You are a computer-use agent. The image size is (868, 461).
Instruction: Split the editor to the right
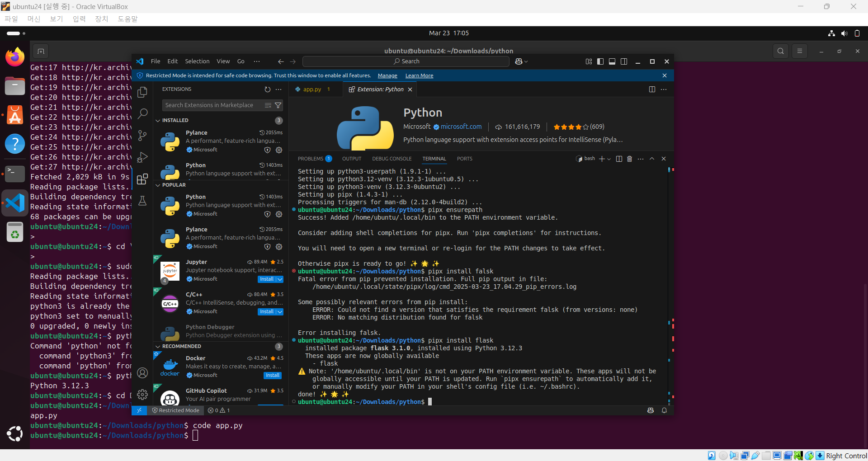coord(652,89)
